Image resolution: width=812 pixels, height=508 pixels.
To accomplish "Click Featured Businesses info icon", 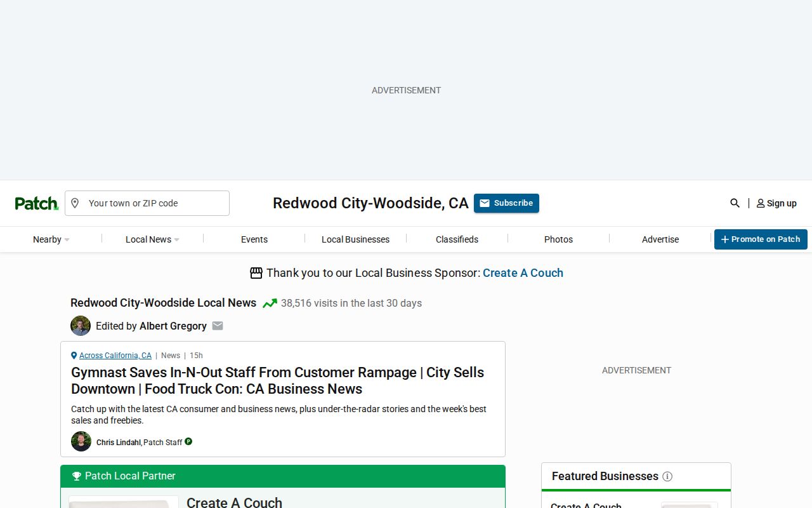I will (x=667, y=476).
